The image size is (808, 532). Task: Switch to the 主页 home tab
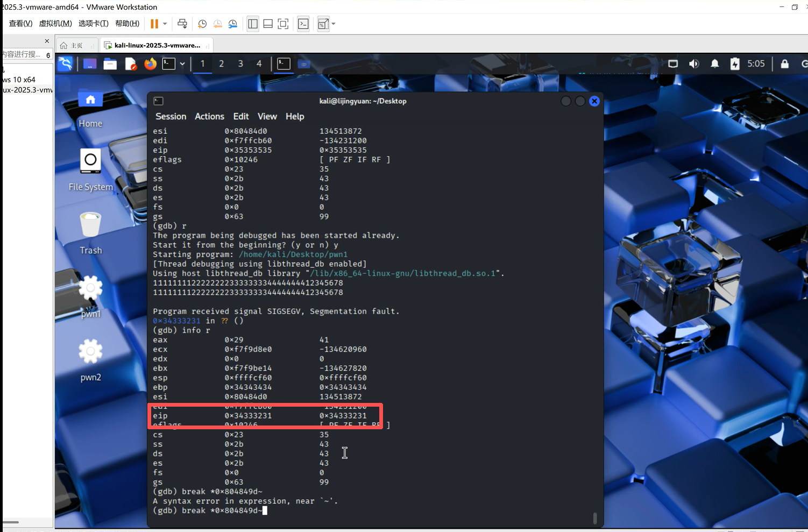coord(76,45)
